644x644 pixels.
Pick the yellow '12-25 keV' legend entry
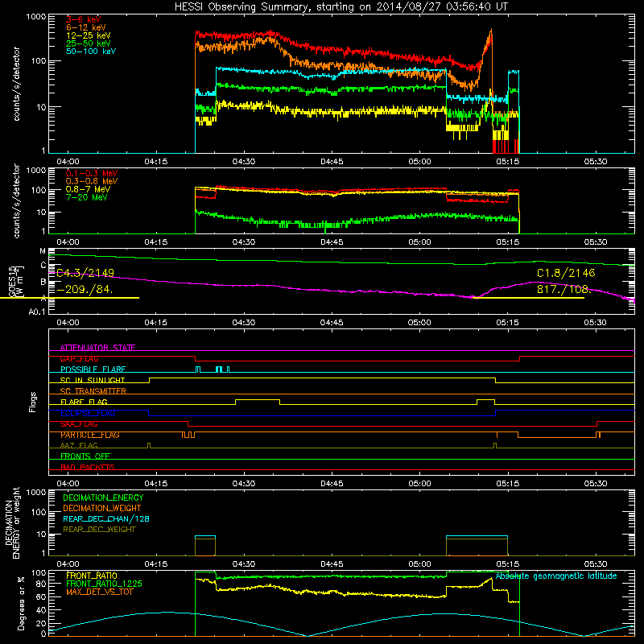pyautogui.click(x=89, y=35)
